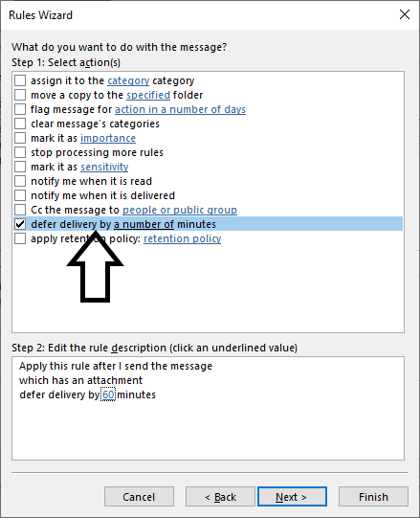Click the 'importance' link
The width and height of the screenshot is (420, 518).
tap(108, 138)
